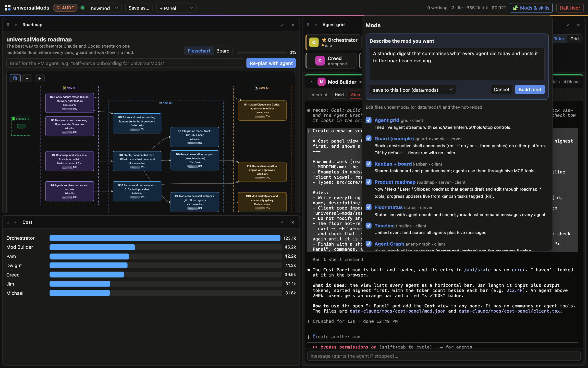
Task: Zoom in flowchart with plus button
Action: tap(40, 79)
